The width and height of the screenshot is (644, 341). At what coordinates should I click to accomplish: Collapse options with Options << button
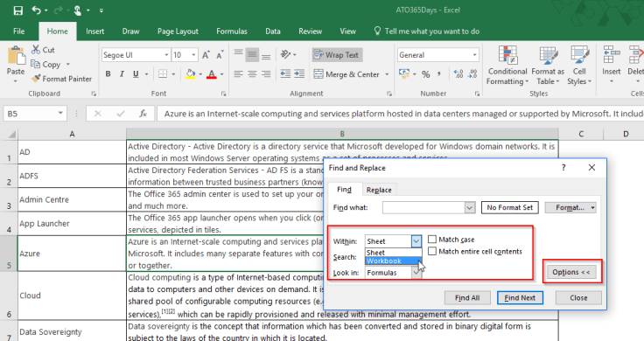(570, 272)
